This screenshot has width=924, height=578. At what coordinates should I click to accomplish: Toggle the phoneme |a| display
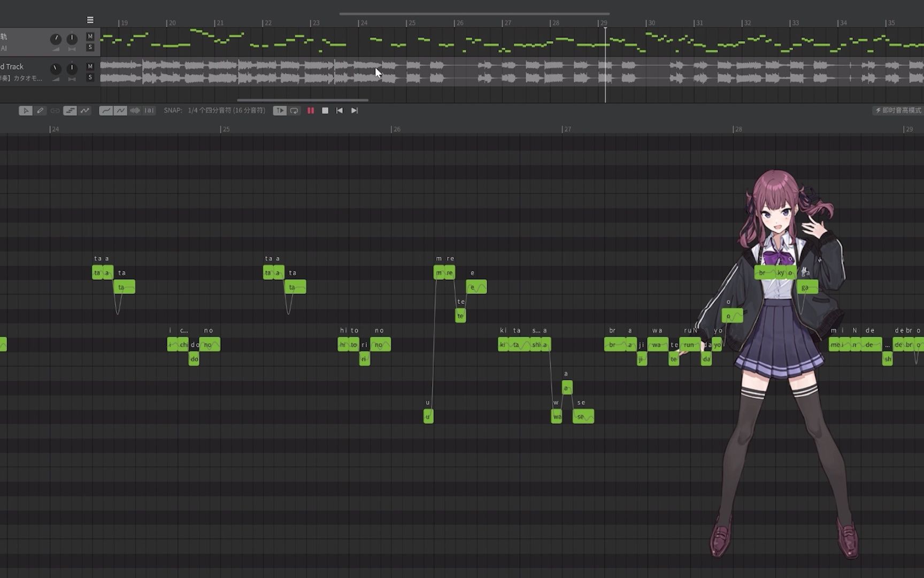click(149, 111)
